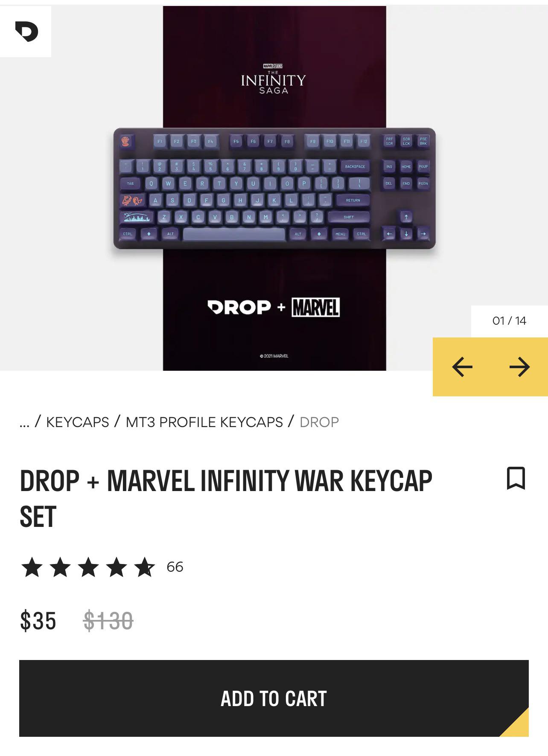Viewport: 548px width, 756px height.
Task: Click the Infinity Saga logo in image
Action: [274, 79]
